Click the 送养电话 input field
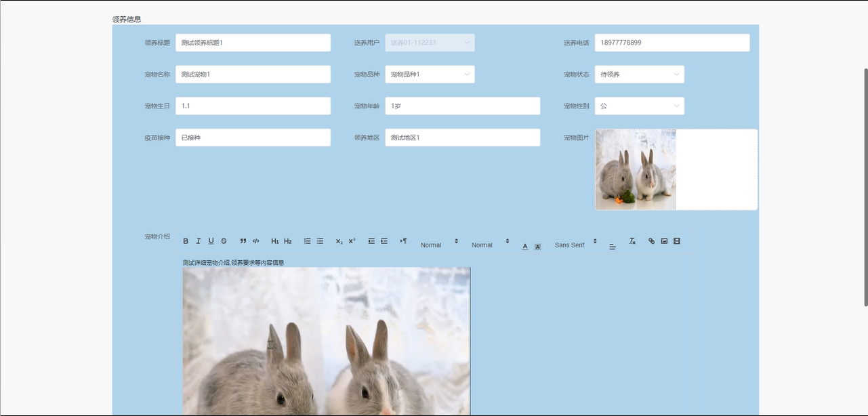The height and width of the screenshot is (416, 868). pos(672,43)
